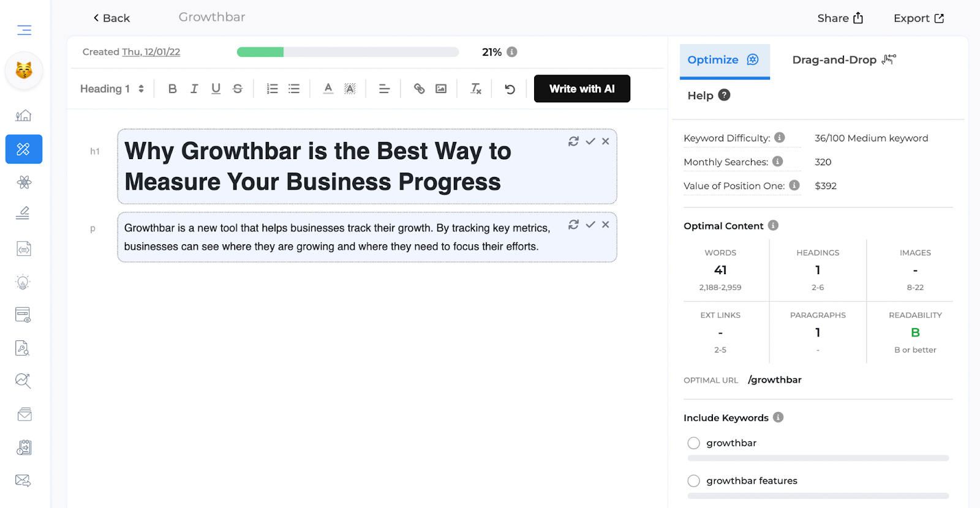Click the growthbar keyword usage bar
This screenshot has width=980, height=508.
point(818,458)
